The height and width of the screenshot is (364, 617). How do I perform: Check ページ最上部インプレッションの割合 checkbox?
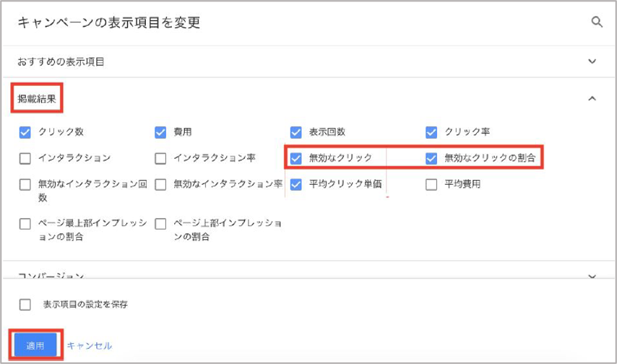click(25, 224)
